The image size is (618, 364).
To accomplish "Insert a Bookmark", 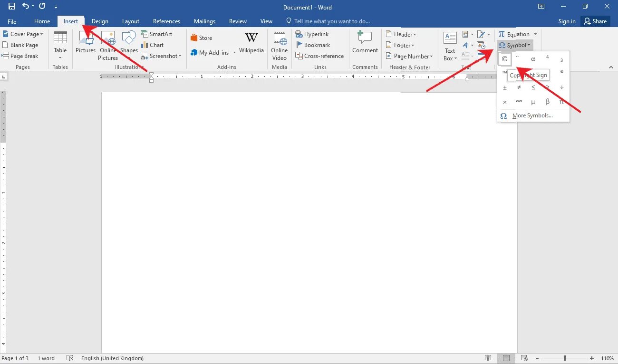I will click(x=313, y=45).
